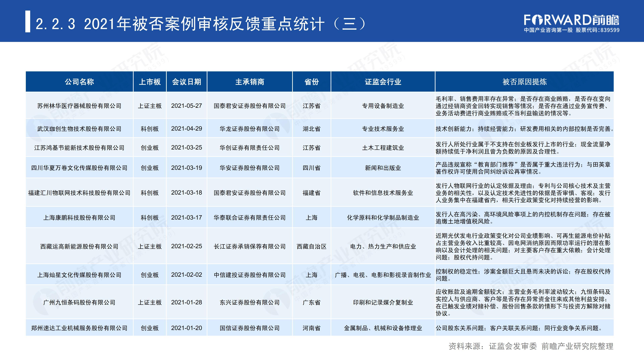This screenshot has height=362, width=644.
Task: Select the 福建省 province cell
Action: [311, 193]
